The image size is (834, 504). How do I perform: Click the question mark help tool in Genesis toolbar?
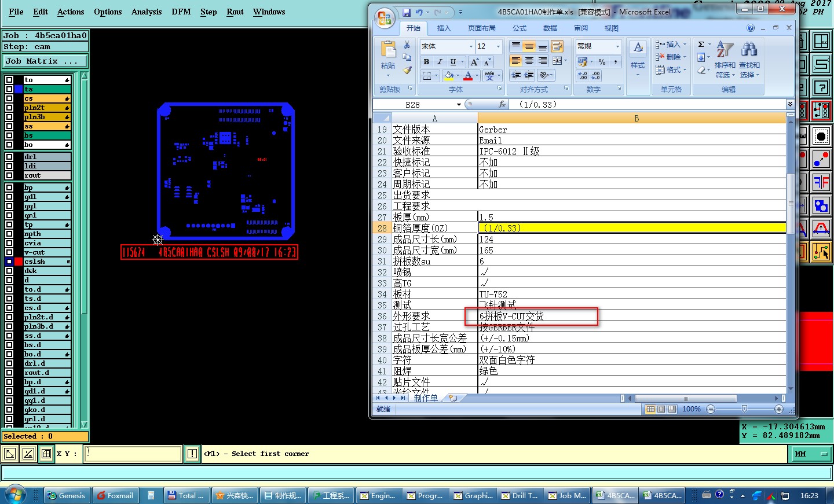point(821,87)
